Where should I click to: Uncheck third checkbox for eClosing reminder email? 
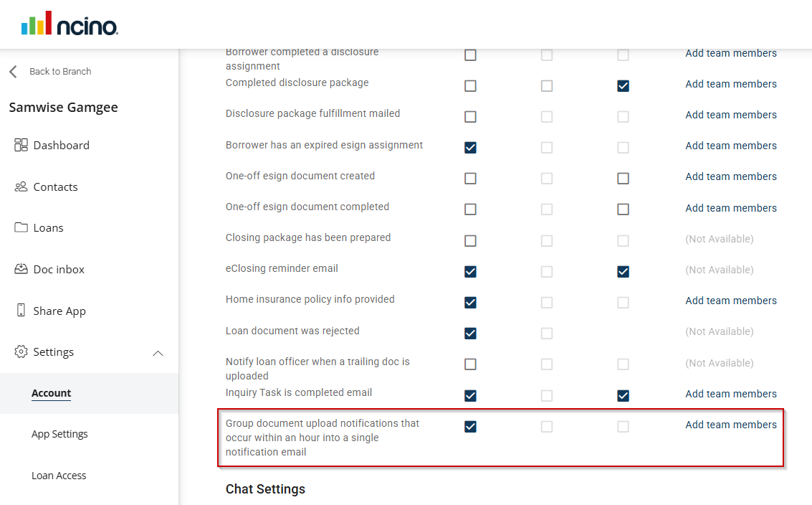[x=623, y=272]
